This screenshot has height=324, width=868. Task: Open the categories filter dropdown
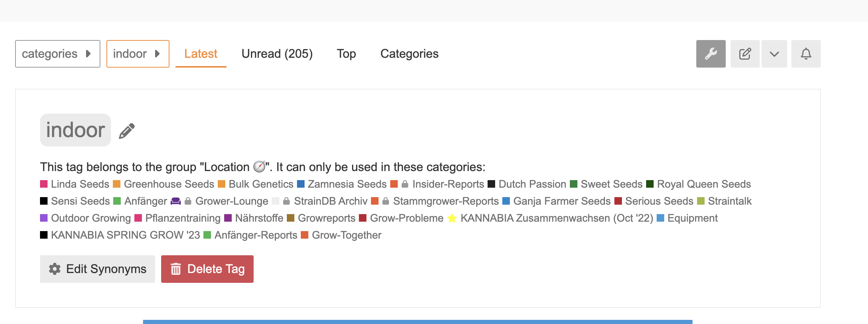(x=58, y=54)
